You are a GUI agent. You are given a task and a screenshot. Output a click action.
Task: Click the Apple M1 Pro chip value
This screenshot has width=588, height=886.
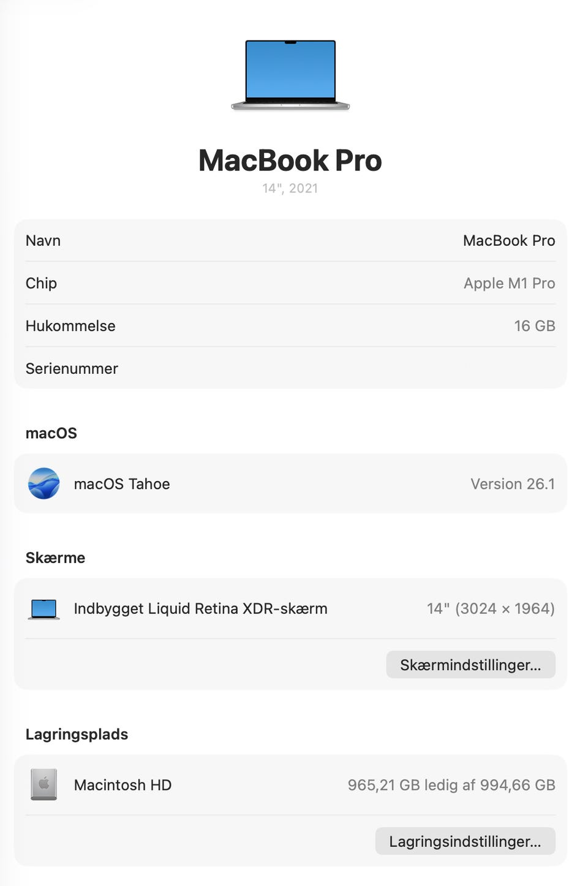coord(509,283)
